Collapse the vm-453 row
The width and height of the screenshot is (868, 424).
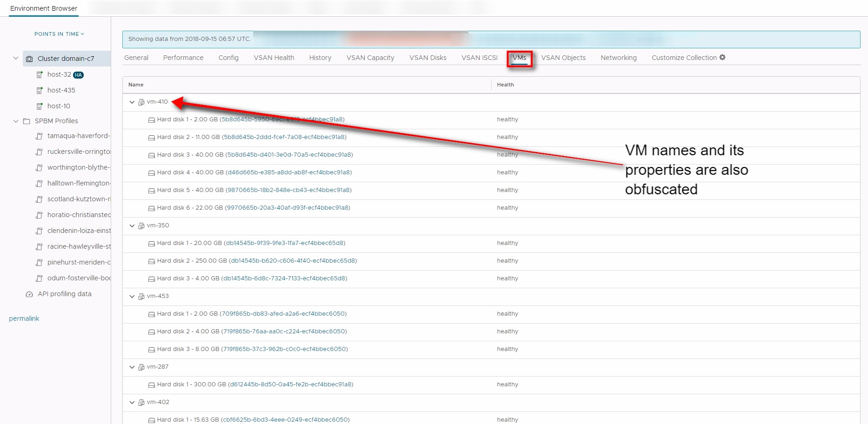coord(132,297)
